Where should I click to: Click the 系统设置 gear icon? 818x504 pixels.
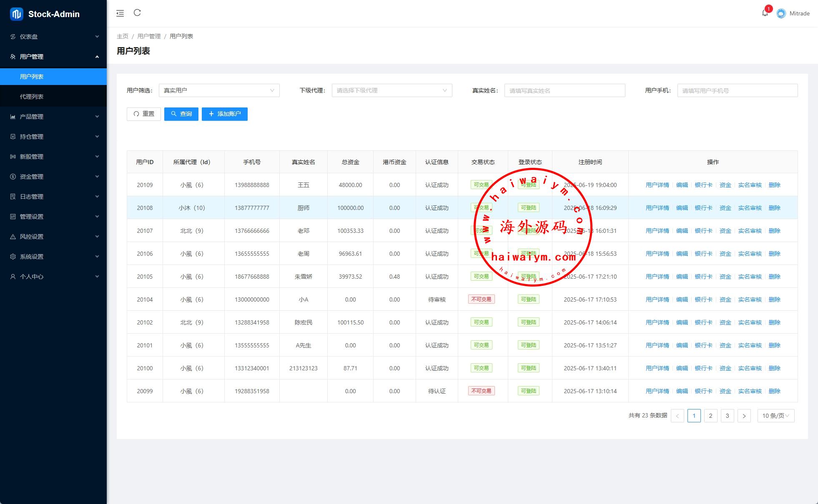pos(13,257)
